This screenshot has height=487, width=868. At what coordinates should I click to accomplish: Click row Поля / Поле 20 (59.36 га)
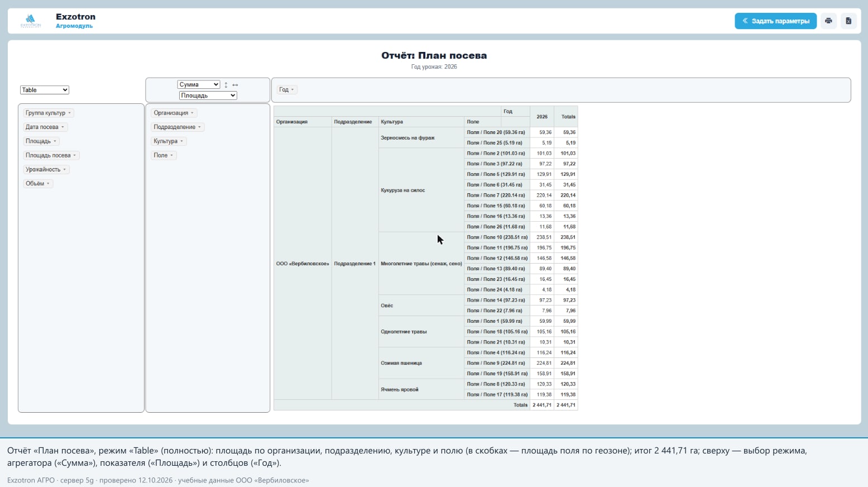(497, 132)
